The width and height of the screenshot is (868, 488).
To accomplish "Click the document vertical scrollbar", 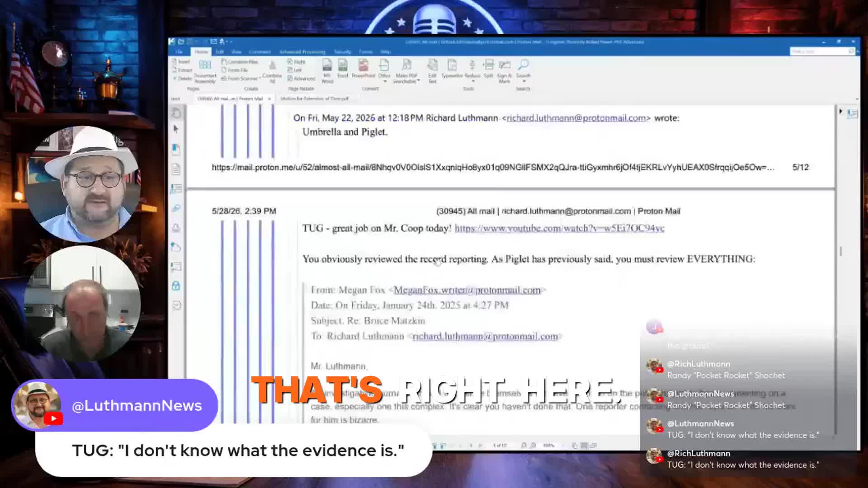I will [x=841, y=251].
